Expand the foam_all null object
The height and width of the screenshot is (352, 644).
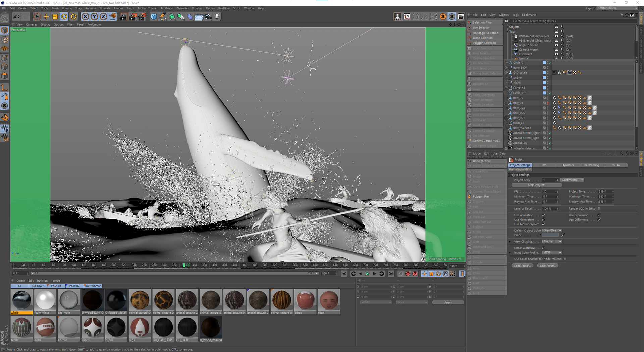(506, 123)
